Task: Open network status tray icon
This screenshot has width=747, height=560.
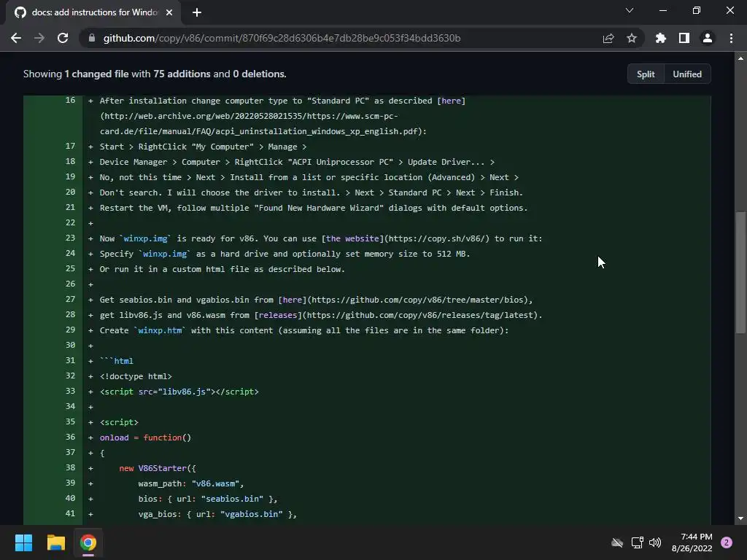Action: click(637, 542)
